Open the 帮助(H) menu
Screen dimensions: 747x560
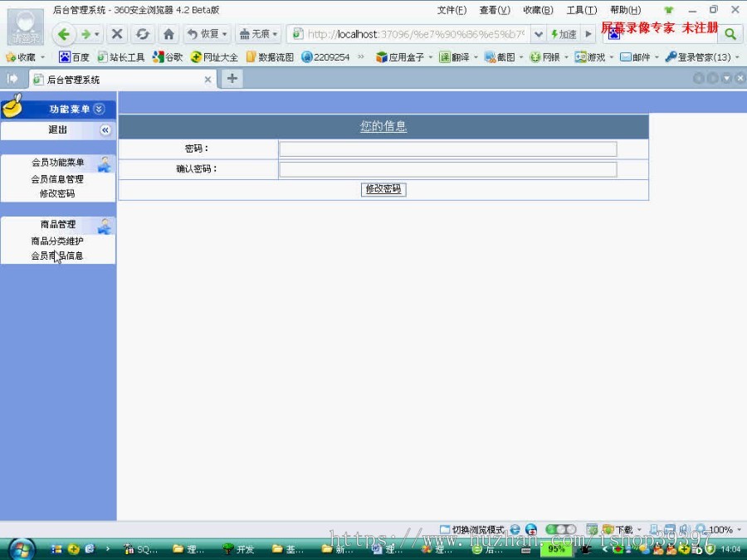point(626,10)
